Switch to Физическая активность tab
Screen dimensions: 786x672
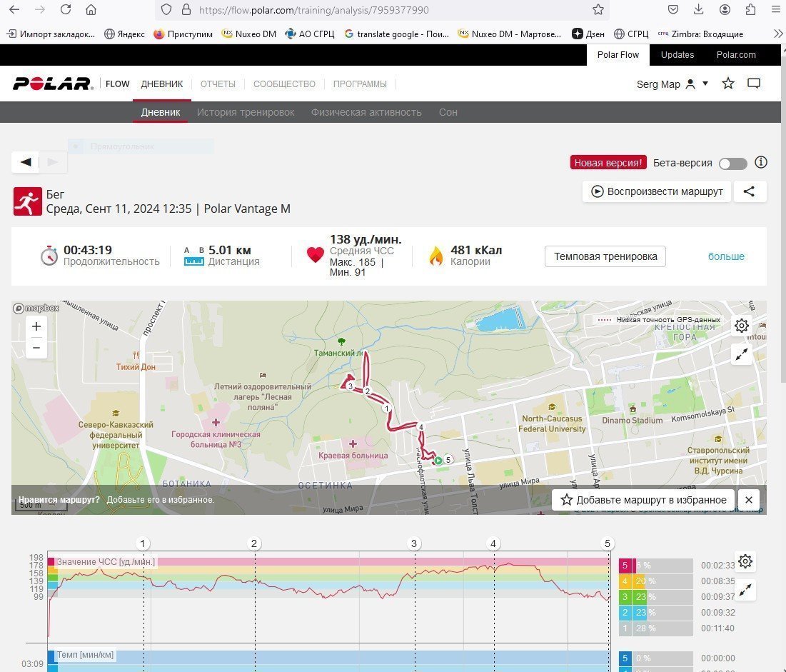pos(366,112)
